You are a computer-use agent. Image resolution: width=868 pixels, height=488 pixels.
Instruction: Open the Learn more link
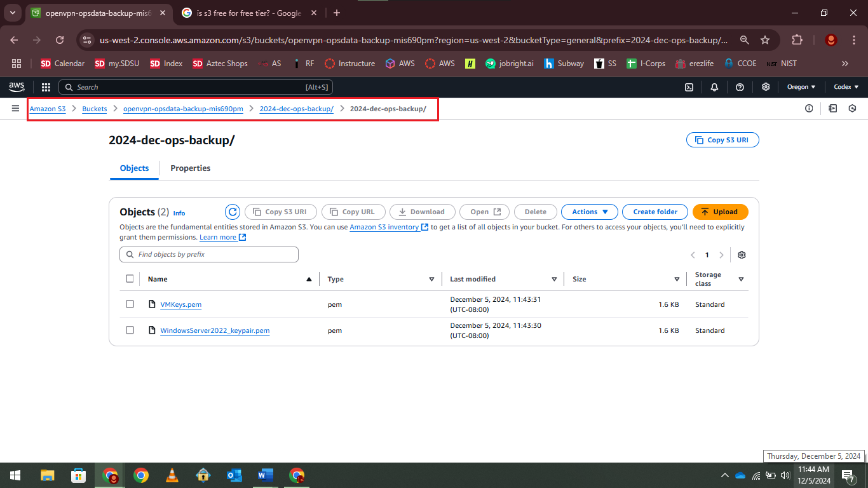(222, 237)
